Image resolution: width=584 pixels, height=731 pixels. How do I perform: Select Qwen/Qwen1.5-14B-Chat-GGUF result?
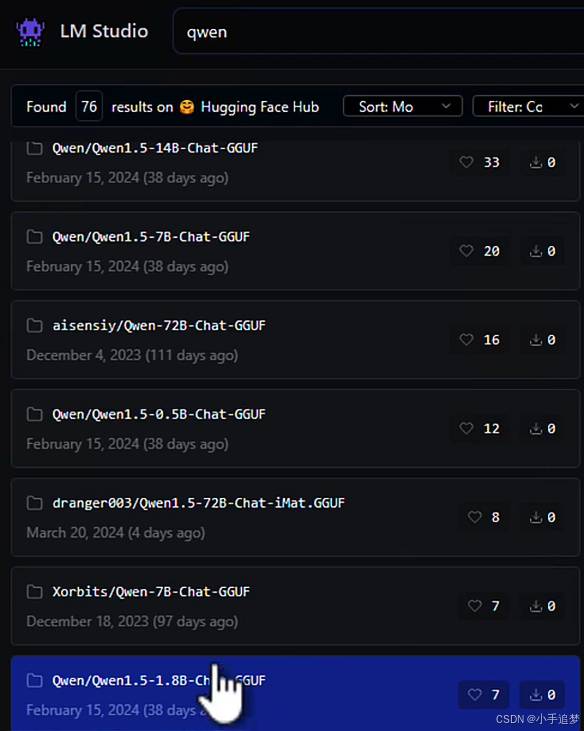[x=295, y=171]
